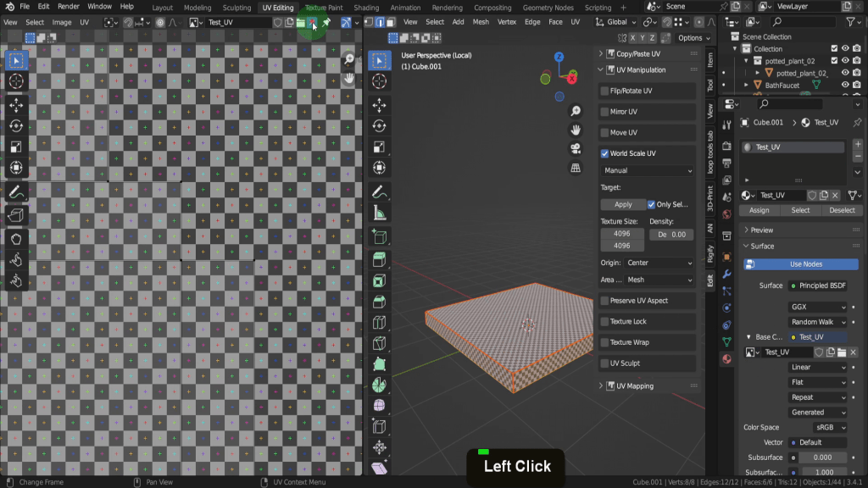Image resolution: width=868 pixels, height=488 pixels.
Task: Select the Annotate tool in UV editor
Action: tap(16, 193)
